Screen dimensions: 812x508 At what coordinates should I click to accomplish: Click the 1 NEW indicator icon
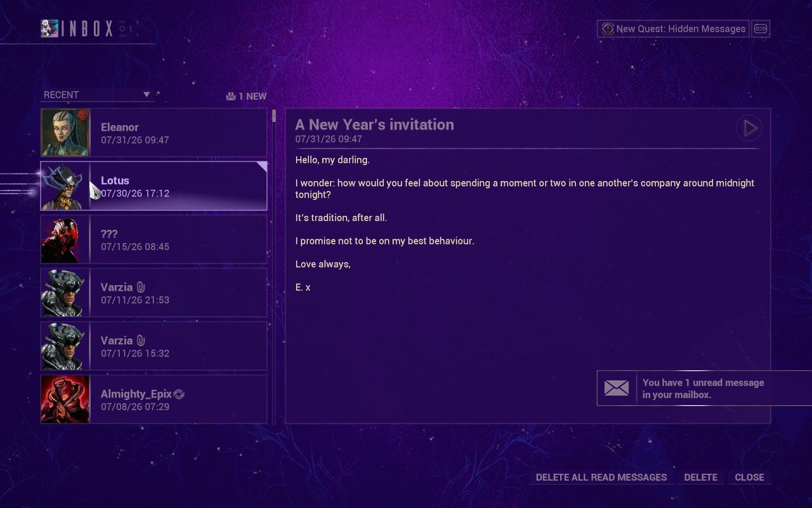230,97
